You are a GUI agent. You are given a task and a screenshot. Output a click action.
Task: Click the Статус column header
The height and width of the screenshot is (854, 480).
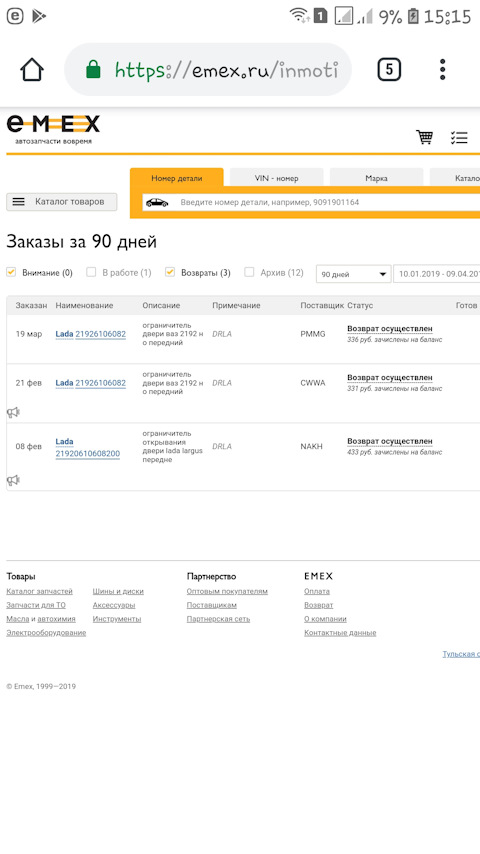[x=359, y=306]
